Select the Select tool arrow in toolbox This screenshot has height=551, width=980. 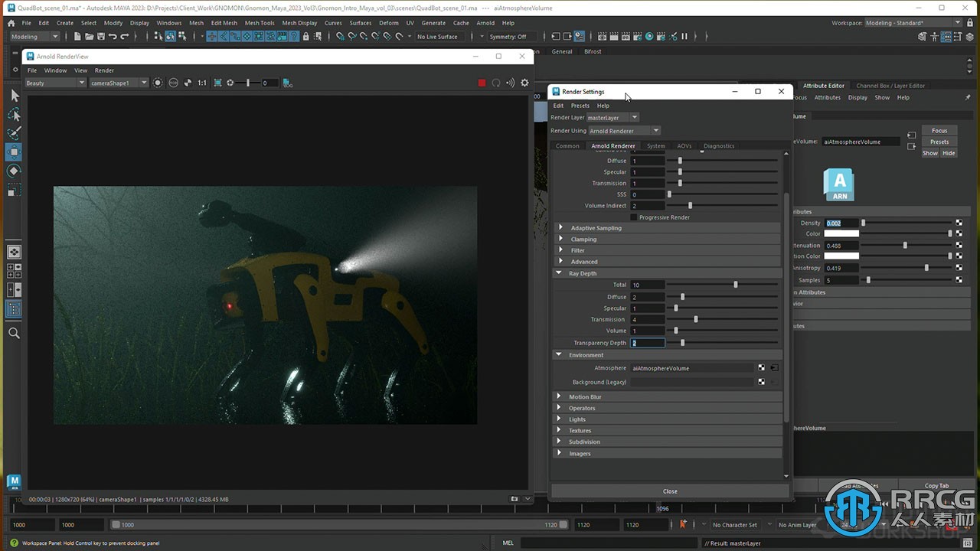click(x=14, y=96)
